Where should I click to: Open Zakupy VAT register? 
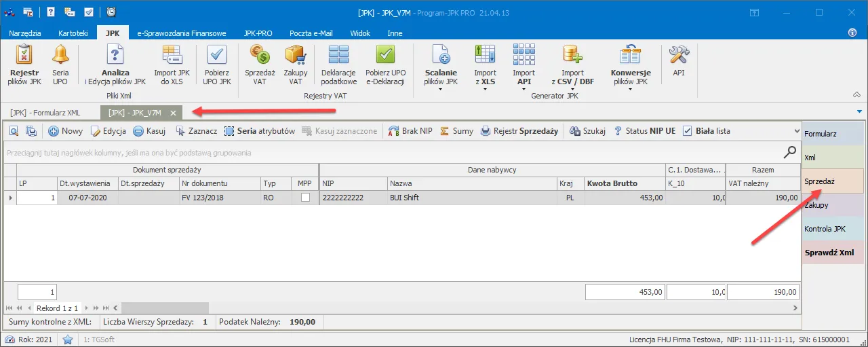pos(296,65)
